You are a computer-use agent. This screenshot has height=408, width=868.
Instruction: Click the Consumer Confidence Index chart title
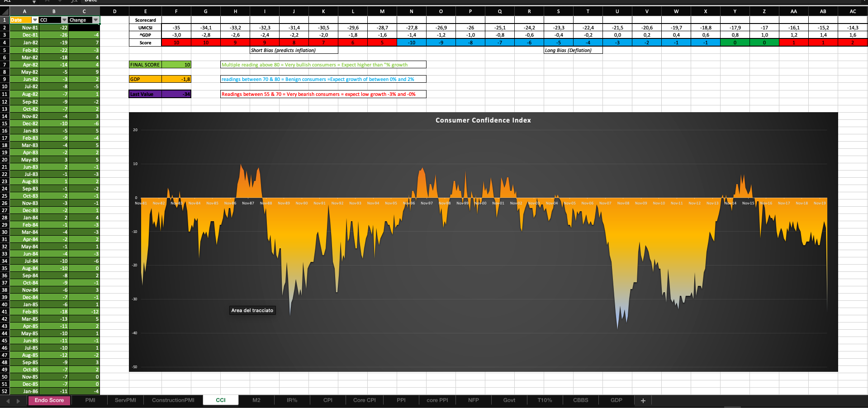coord(483,120)
